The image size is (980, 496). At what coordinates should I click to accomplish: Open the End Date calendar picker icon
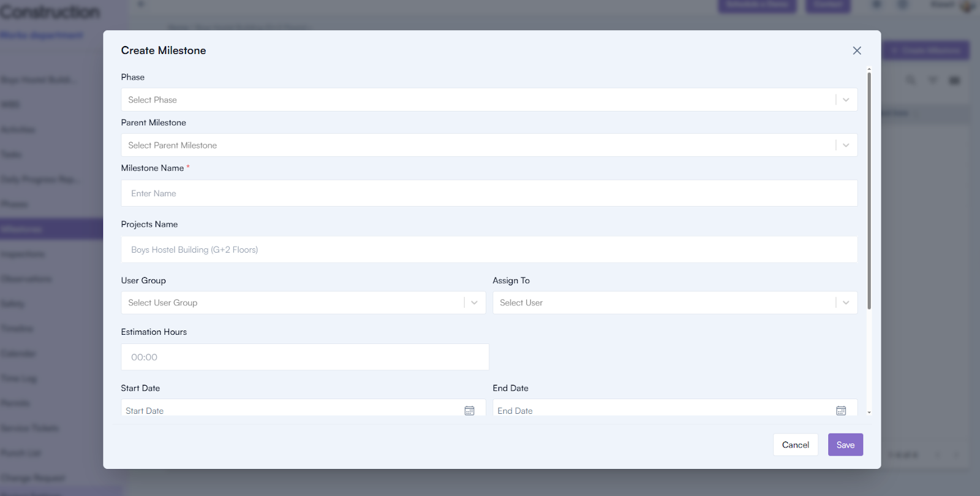click(841, 411)
